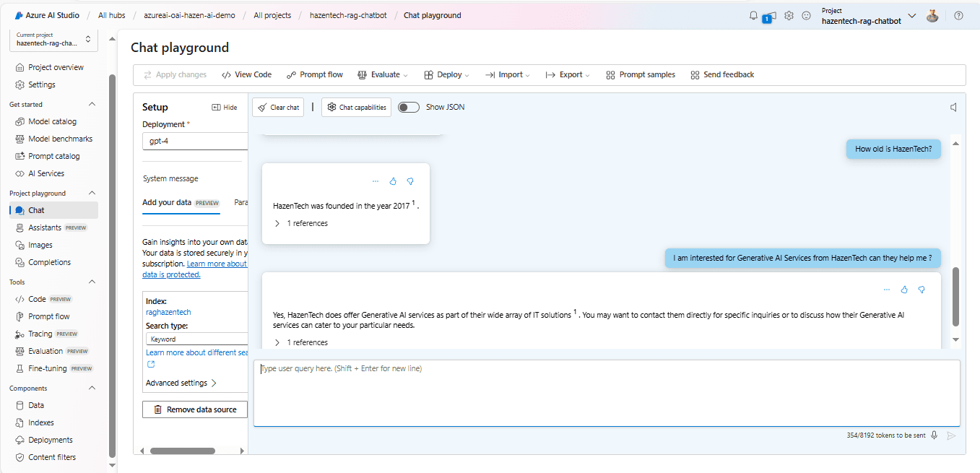Open the Search type Keyword dropdown
Viewport: 980px width, 473px height.
[196, 339]
